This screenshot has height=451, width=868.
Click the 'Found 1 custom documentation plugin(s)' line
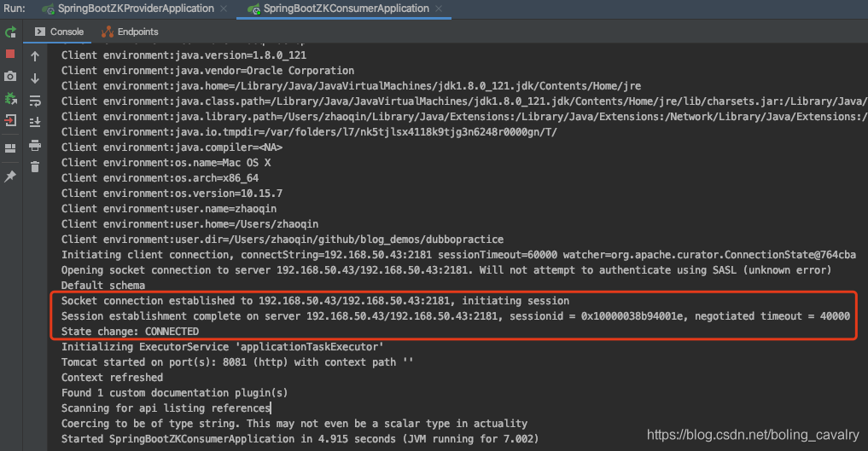pyautogui.click(x=174, y=392)
